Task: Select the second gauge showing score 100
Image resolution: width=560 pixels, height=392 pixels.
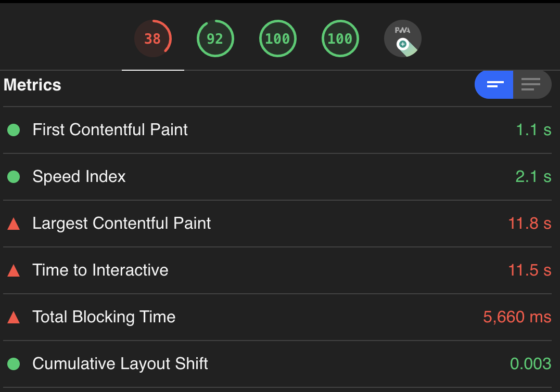Action: (340, 38)
